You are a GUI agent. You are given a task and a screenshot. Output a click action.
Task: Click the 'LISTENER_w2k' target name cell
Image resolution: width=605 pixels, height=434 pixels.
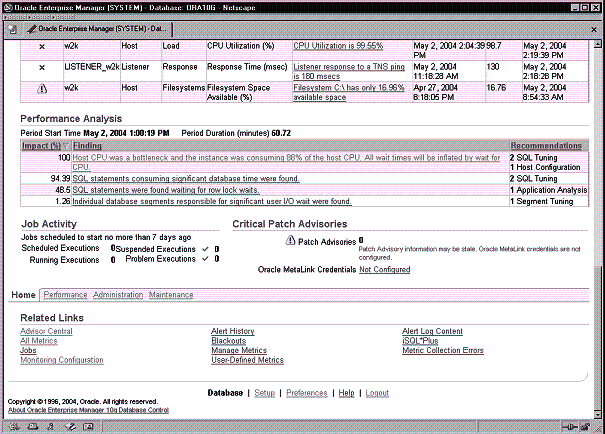92,67
